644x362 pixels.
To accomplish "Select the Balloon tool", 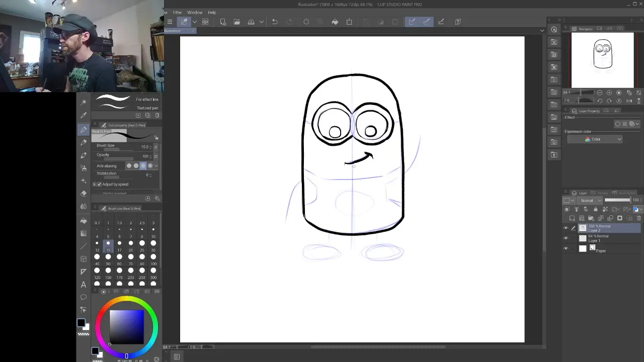I will point(84,297).
